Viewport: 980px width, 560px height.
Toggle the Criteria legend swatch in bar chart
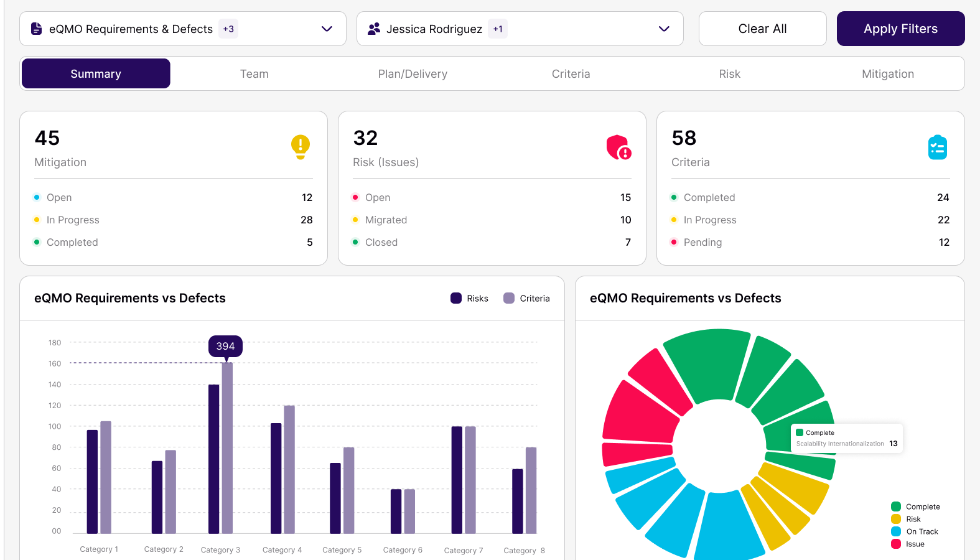(x=509, y=298)
